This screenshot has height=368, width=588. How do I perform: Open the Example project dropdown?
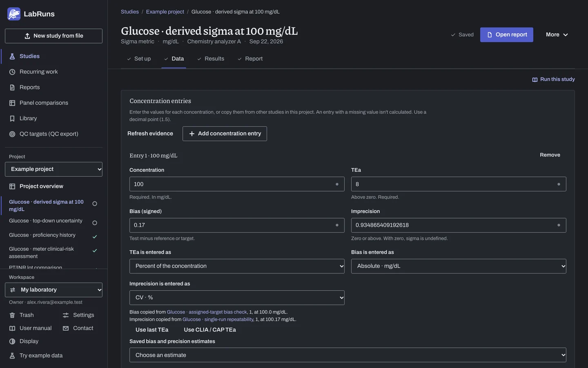pos(53,169)
